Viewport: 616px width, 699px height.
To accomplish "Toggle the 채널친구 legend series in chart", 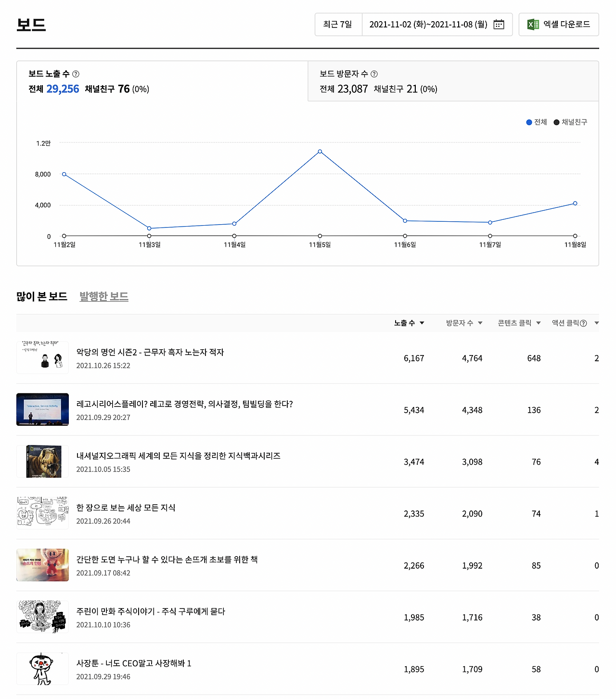I will click(570, 122).
